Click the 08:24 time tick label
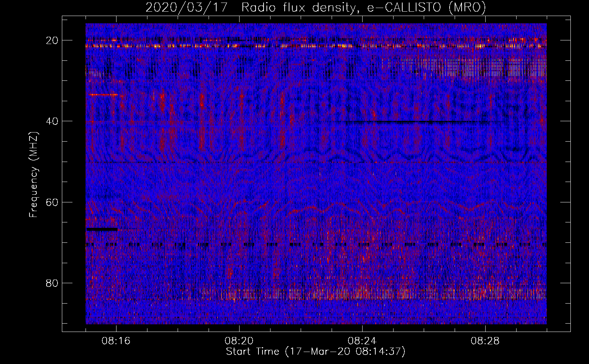The width and height of the screenshot is (589, 364). (362, 341)
